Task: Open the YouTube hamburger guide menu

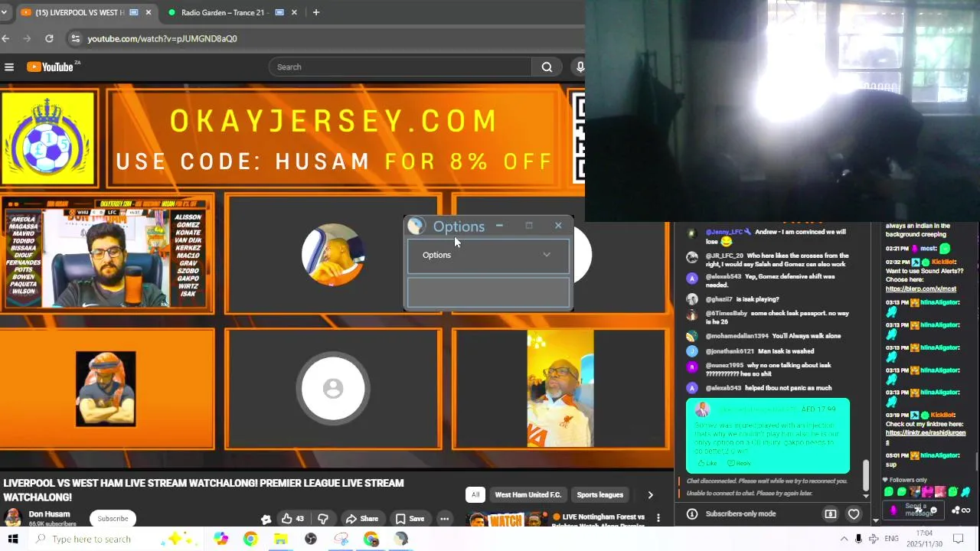Action: coord(9,67)
